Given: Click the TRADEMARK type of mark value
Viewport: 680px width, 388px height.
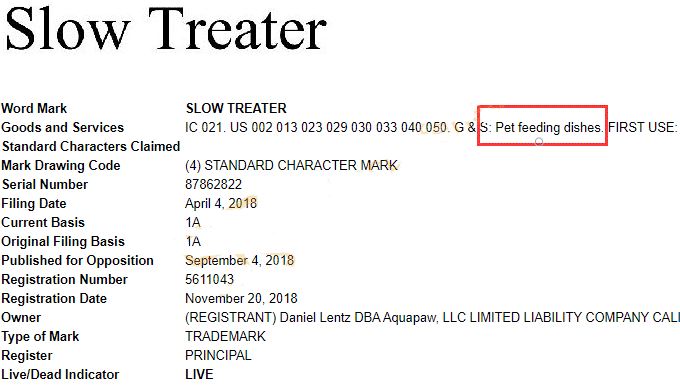Looking at the screenshot, I should point(225,336).
